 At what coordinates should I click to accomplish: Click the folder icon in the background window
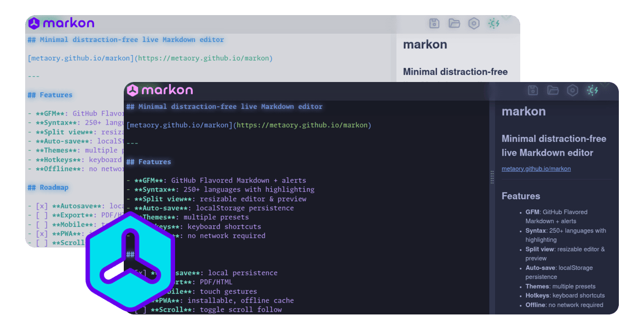(454, 23)
